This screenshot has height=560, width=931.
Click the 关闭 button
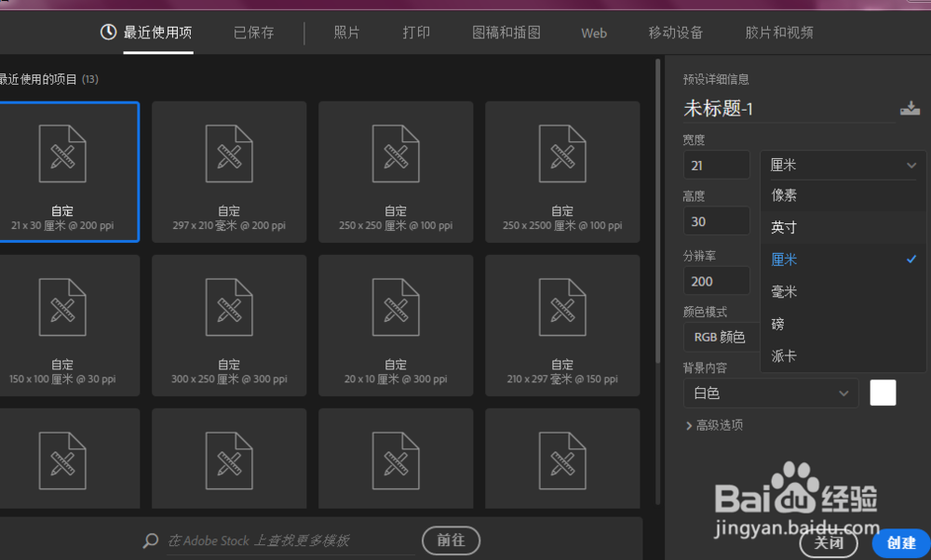pyautogui.click(x=829, y=543)
